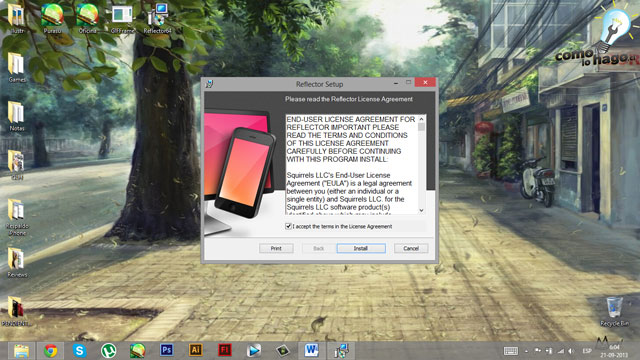Click Cancel in Reflector Setup
This screenshot has height=360, width=640.
[411, 248]
